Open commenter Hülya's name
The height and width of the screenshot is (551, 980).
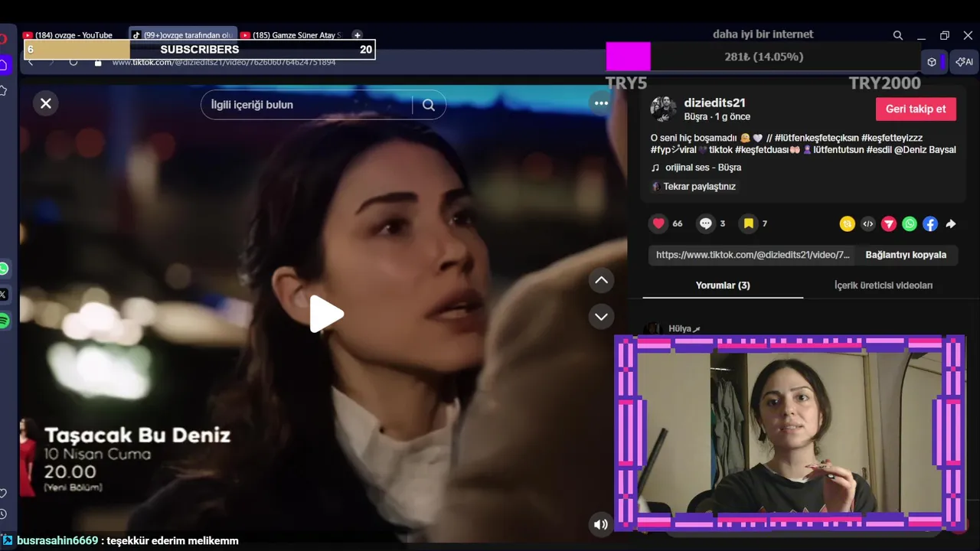(680, 329)
